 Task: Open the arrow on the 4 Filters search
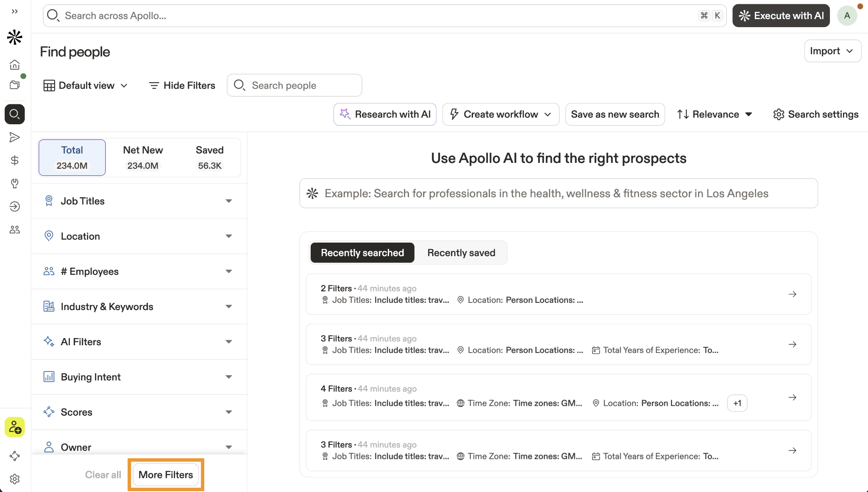click(x=793, y=397)
